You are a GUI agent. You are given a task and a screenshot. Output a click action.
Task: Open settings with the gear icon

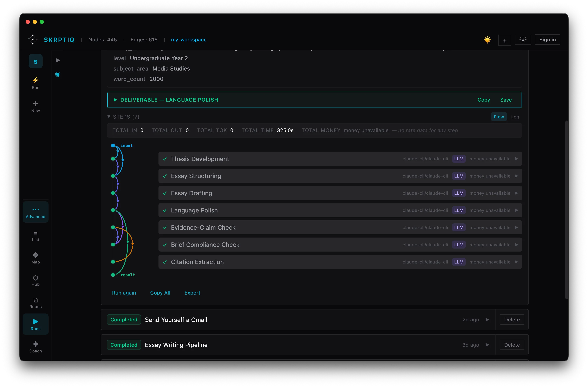523,40
